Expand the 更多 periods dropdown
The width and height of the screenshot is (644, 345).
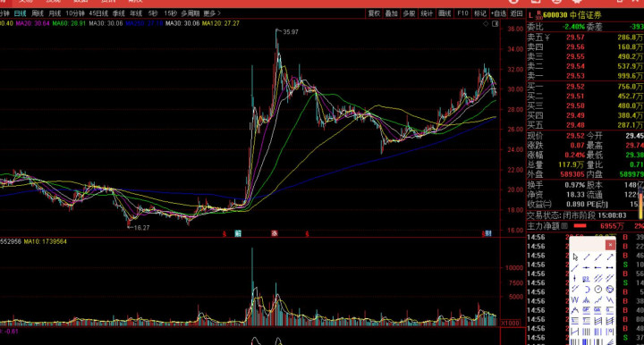212,13
